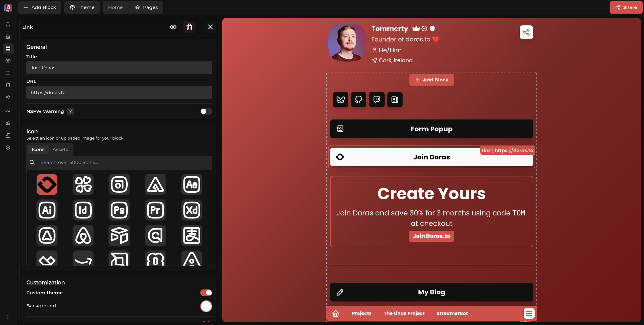The height and width of the screenshot is (325, 644).
Task: Select the Adobe Illustrator icon
Action: coord(47,210)
